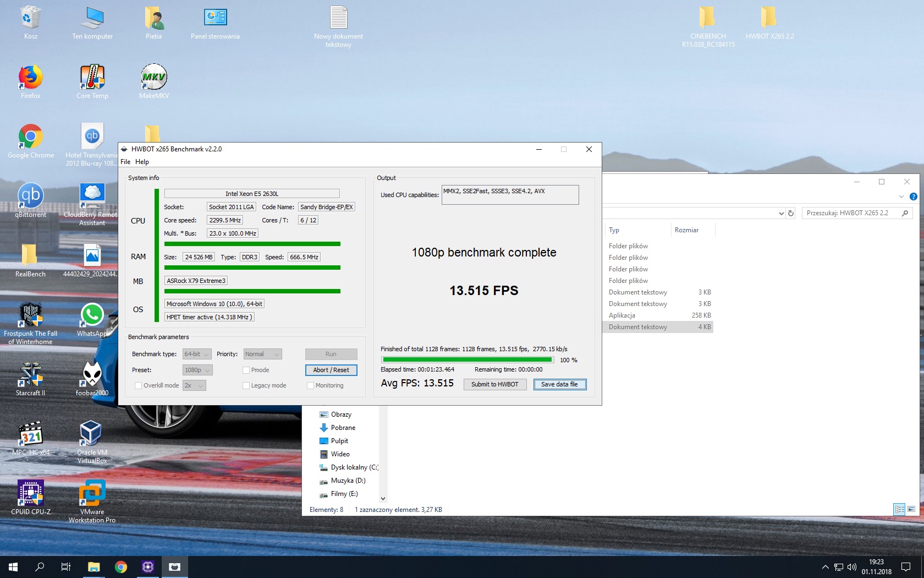Click the Abort / Reset button

pyautogui.click(x=331, y=370)
